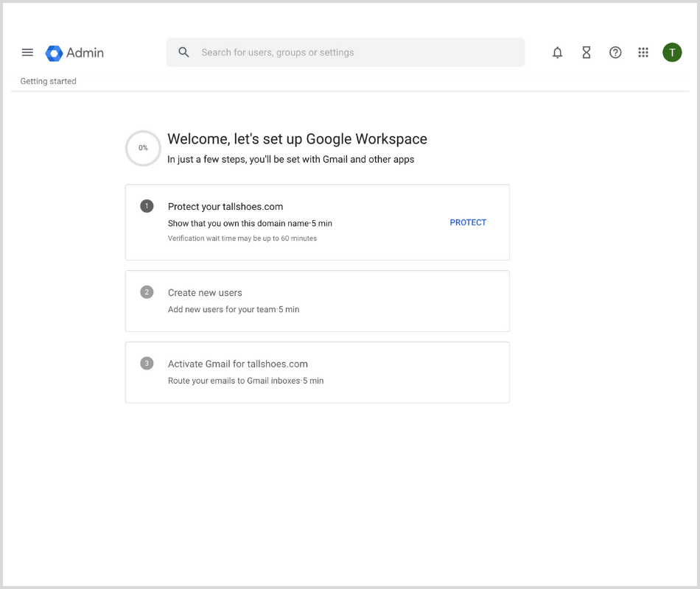Click 'Verification wait time may be up to 60 minutes'
700x589 pixels.
tap(242, 239)
